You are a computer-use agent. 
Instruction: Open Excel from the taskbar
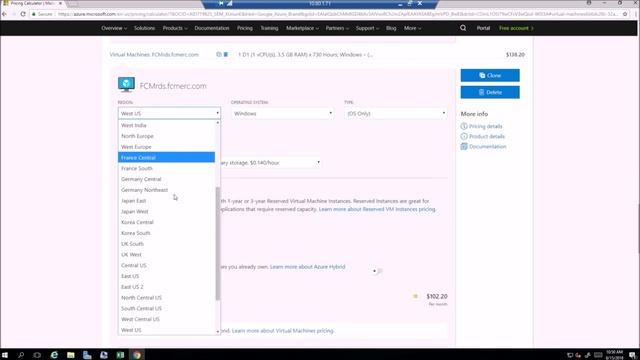click(x=120, y=355)
